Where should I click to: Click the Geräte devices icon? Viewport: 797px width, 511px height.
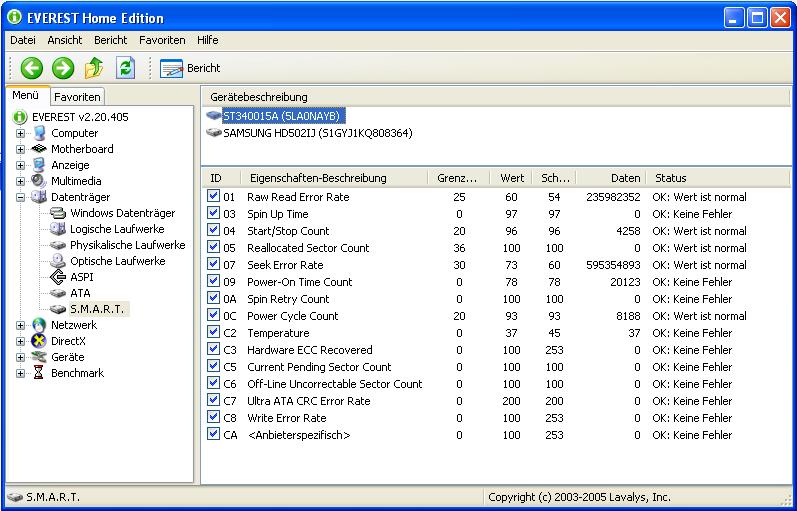(39, 357)
